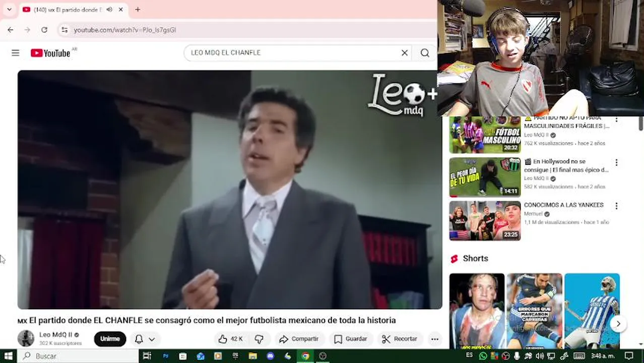
Task: Click the Shorts section icon
Action: pos(454,259)
